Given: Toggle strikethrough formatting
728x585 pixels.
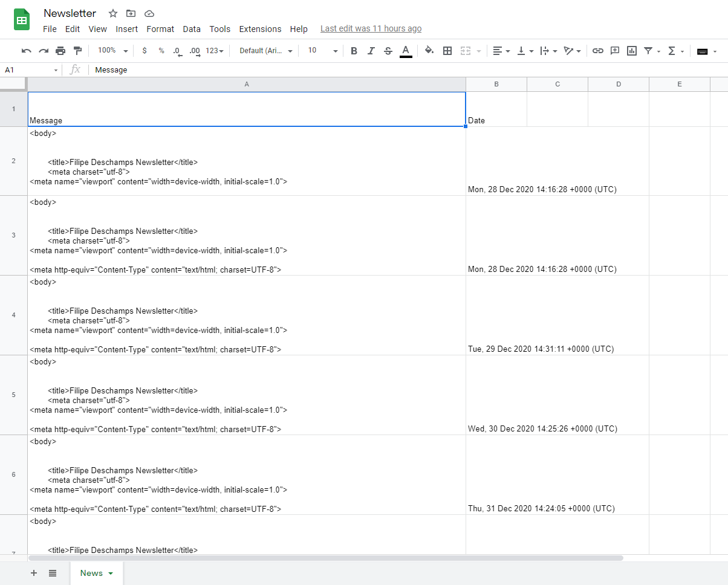Looking at the screenshot, I should [x=388, y=51].
